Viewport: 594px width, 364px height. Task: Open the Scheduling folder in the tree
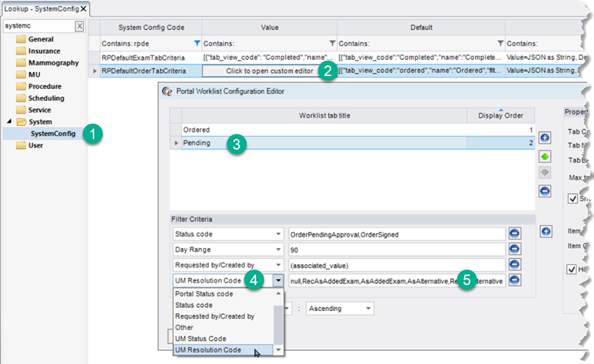pyautogui.click(x=45, y=98)
